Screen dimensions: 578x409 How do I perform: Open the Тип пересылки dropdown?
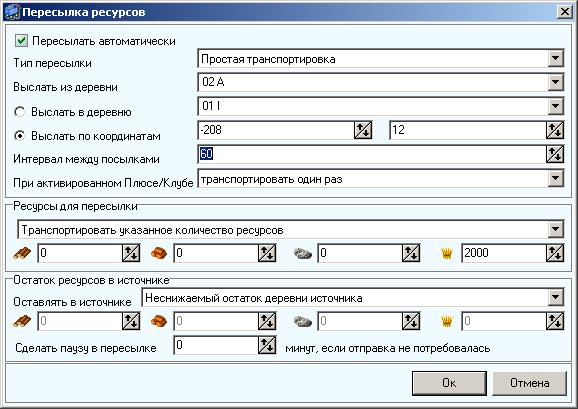point(555,59)
